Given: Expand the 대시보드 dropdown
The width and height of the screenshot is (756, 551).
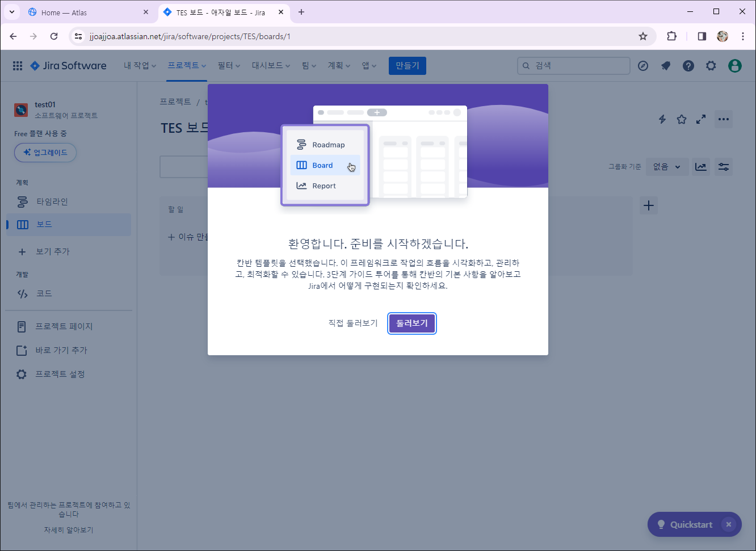Looking at the screenshot, I should click(271, 66).
